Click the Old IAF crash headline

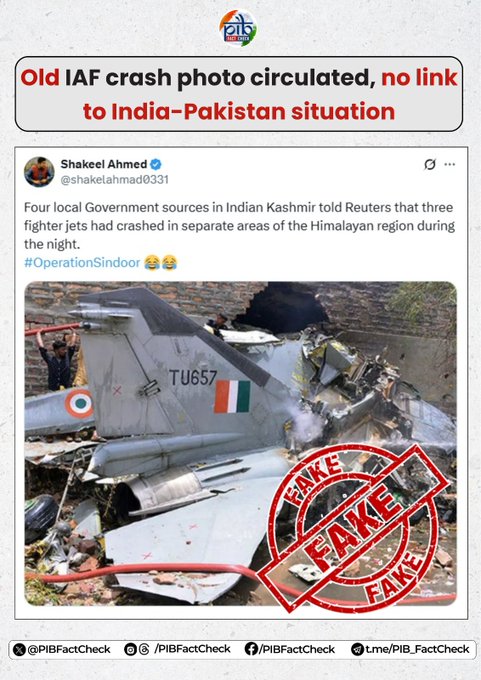point(239,94)
